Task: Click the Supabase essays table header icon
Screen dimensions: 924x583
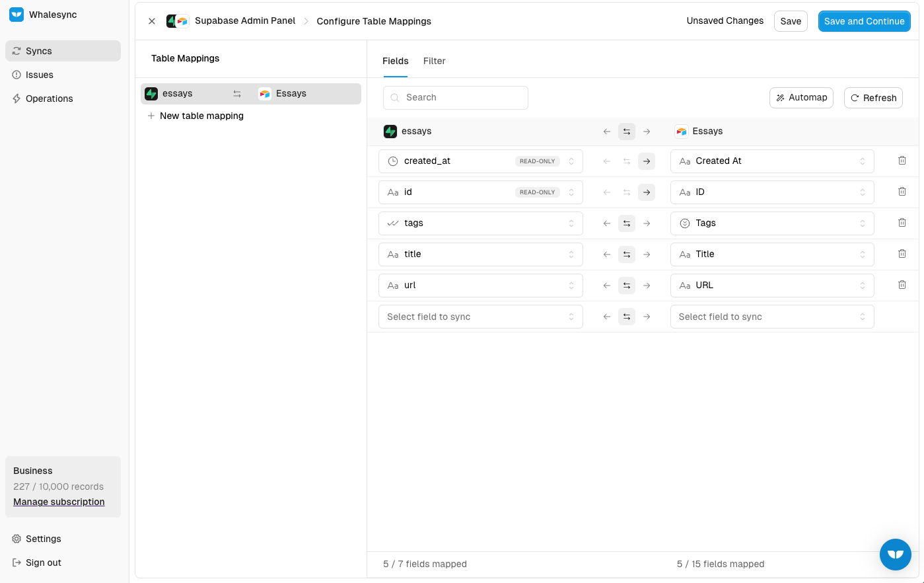Action: click(x=390, y=132)
